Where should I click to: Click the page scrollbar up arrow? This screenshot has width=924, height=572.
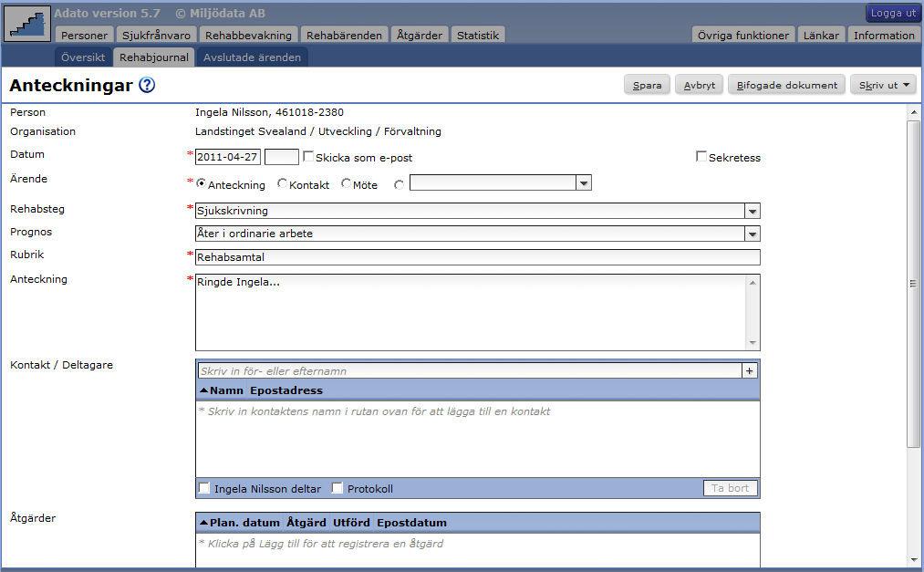click(913, 112)
